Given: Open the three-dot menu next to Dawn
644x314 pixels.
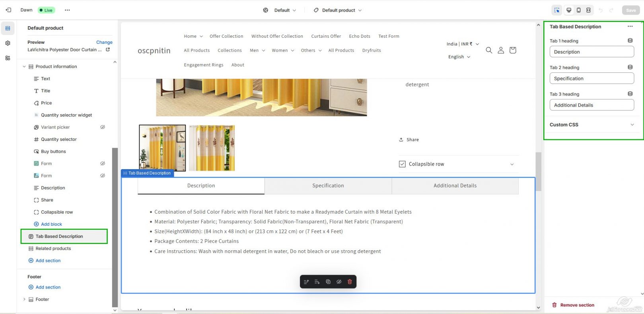Looking at the screenshot, I should [67, 10].
